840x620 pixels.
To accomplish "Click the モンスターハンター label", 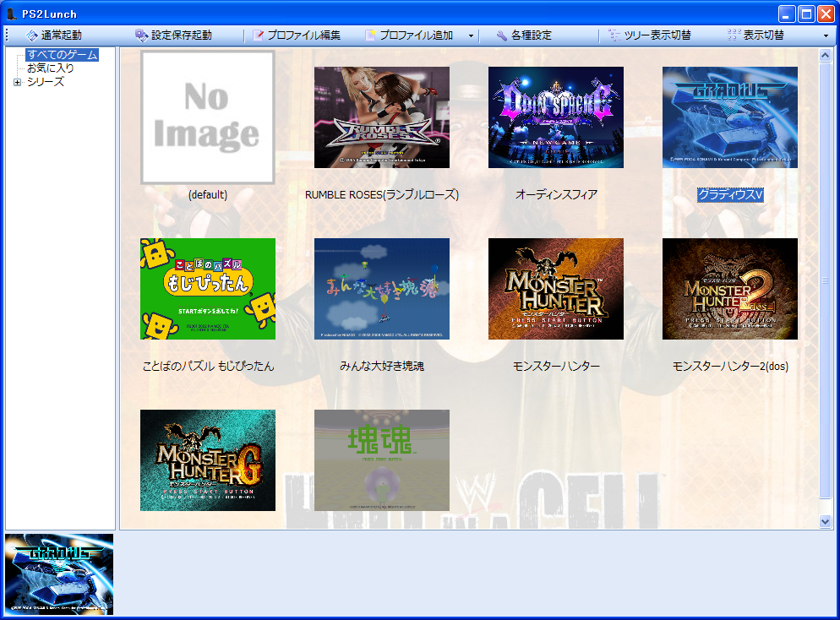I will tap(556, 367).
